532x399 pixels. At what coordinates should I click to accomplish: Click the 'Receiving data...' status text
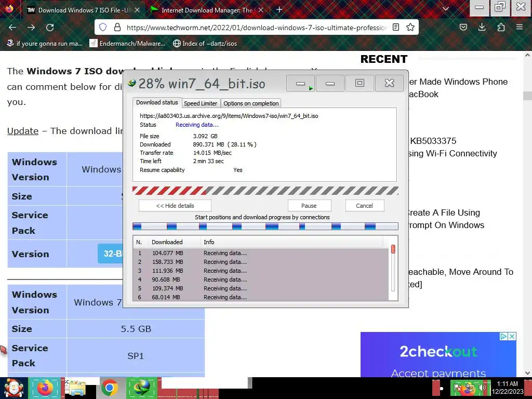pos(197,125)
